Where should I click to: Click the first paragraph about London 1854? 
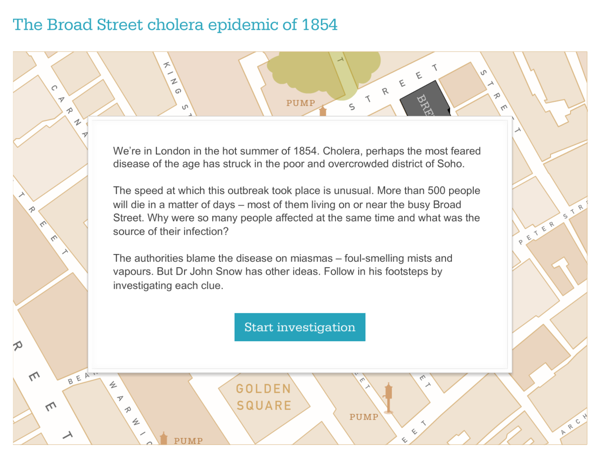coord(297,157)
